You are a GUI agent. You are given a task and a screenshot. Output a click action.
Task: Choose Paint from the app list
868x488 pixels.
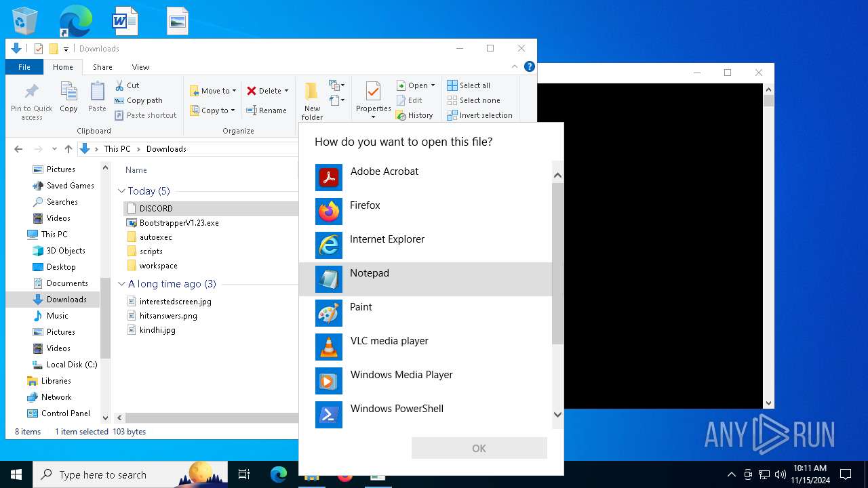tap(425, 313)
